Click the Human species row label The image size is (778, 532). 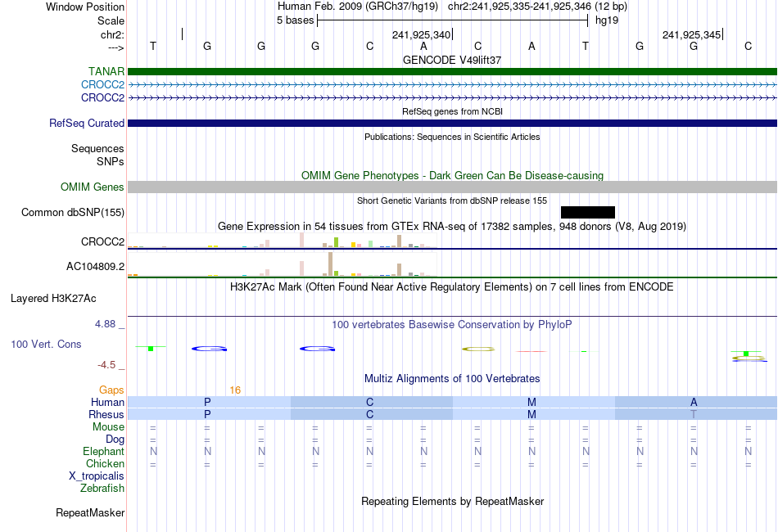click(x=107, y=402)
